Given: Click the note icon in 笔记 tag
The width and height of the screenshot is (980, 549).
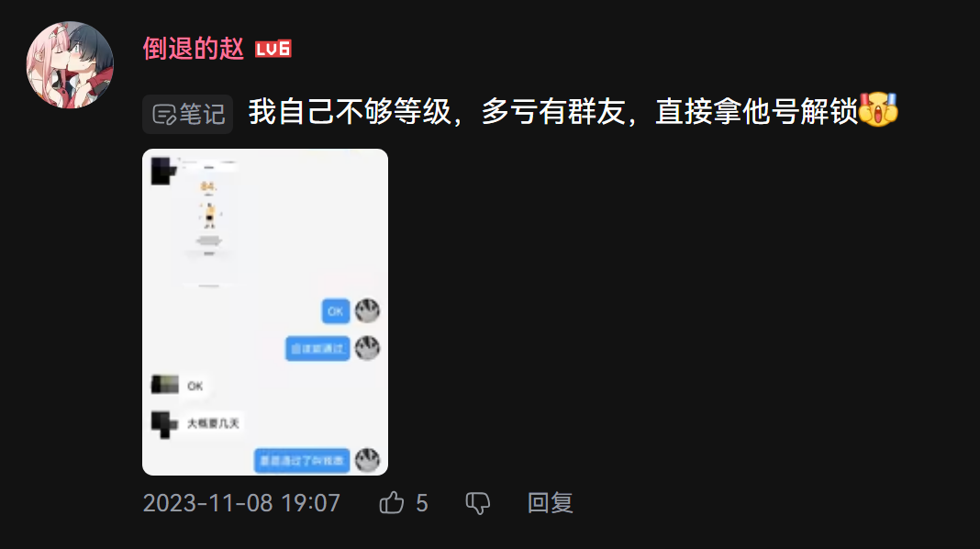Looking at the screenshot, I should [x=164, y=115].
